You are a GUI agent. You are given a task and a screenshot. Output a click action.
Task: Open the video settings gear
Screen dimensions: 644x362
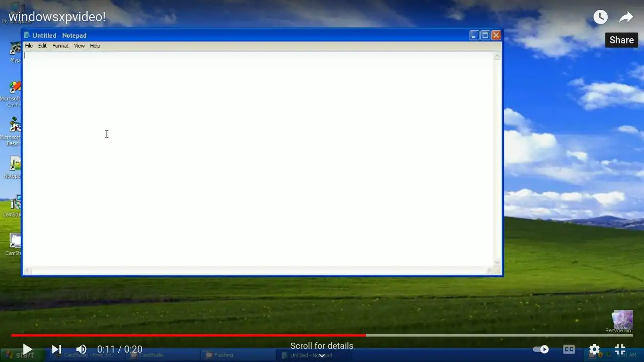tap(594, 349)
